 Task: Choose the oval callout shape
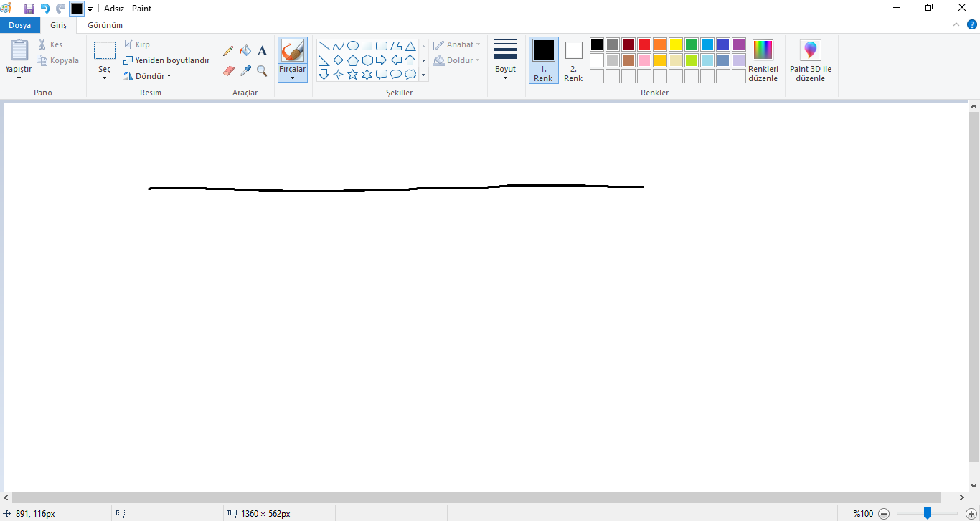pyautogui.click(x=396, y=75)
